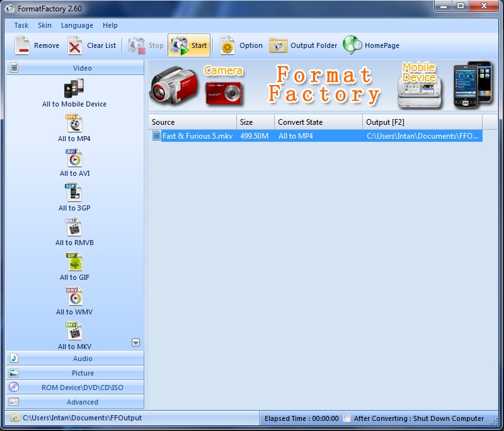This screenshot has width=504, height=431.
Task: Click the C:\Users\Intan\Documents\FFOutput status path
Action: click(83, 418)
